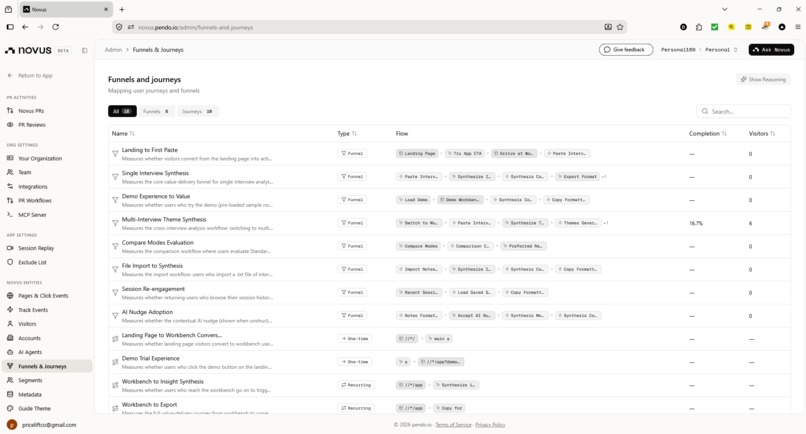The height and width of the screenshot is (434, 806).
Task: Open Exclude List
Action: pos(32,262)
